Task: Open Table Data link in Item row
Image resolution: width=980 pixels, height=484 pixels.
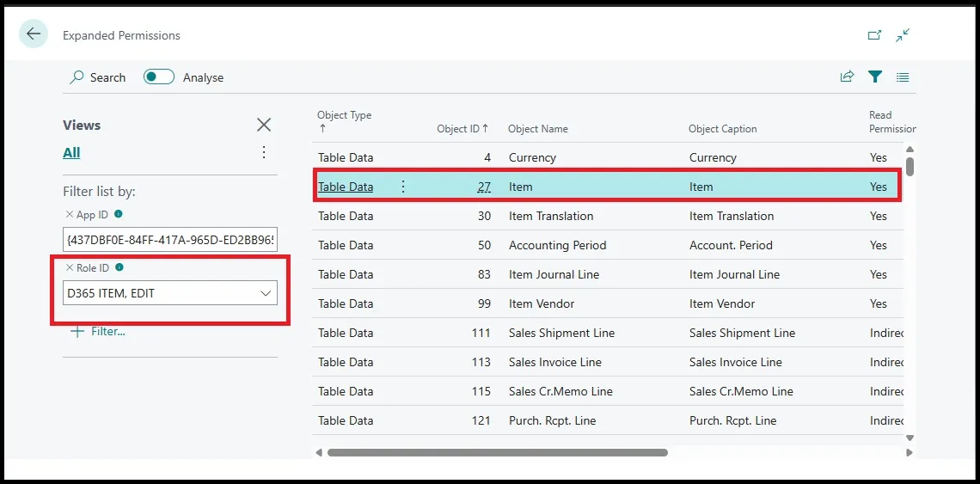Action: pos(346,187)
